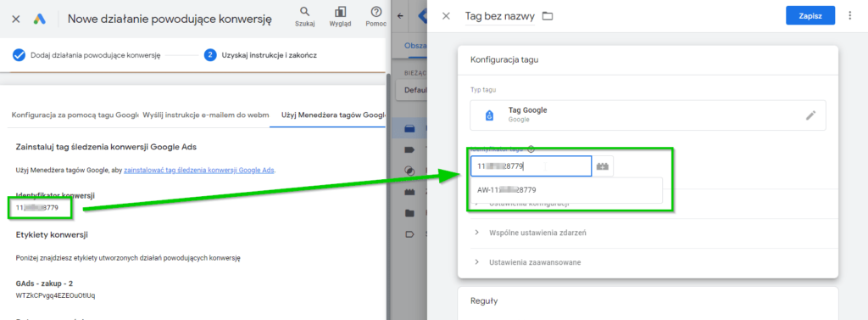868x320 pixels.
Task: Close the Google Ads conversion action dialog
Action: tap(16, 19)
